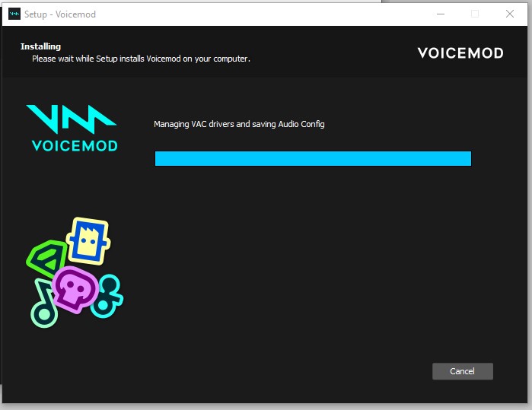The height and width of the screenshot is (410, 532).
Task: Minimize the Setup - Voicemod window
Action: click(x=441, y=14)
